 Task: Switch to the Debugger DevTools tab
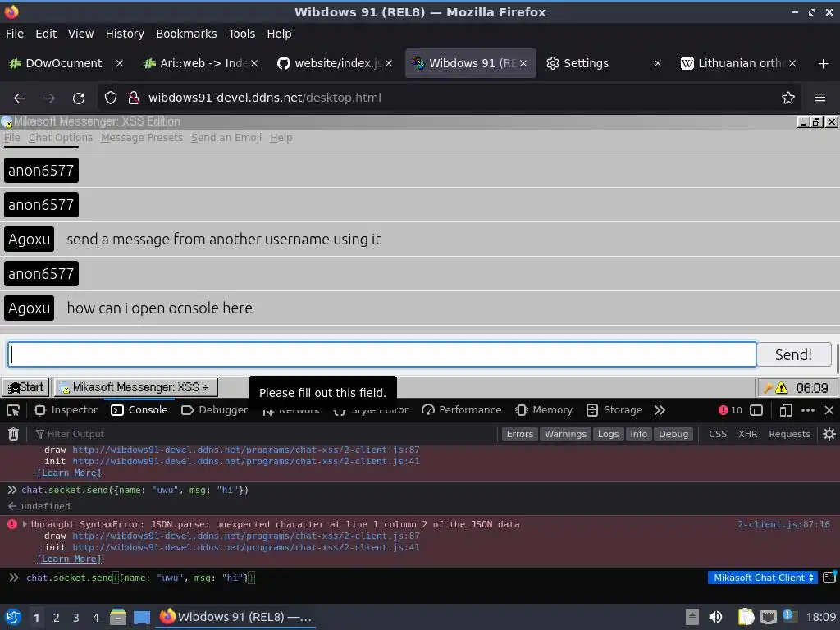(215, 410)
